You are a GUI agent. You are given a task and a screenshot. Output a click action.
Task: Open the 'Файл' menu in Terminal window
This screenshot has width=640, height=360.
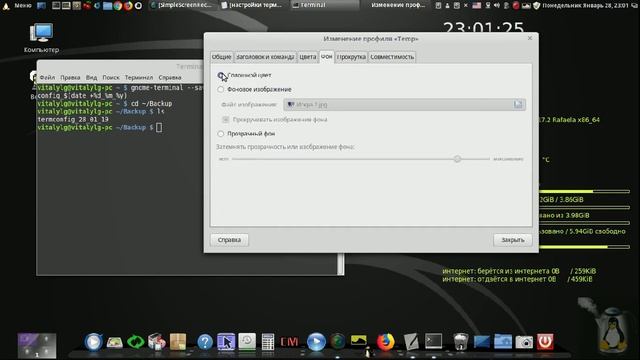coord(47,77)
